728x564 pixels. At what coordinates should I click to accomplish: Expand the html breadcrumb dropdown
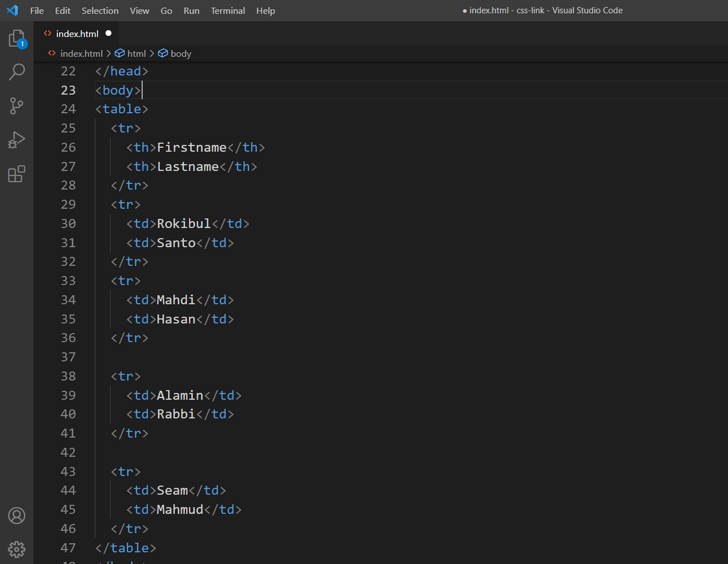tap(136, 53)
